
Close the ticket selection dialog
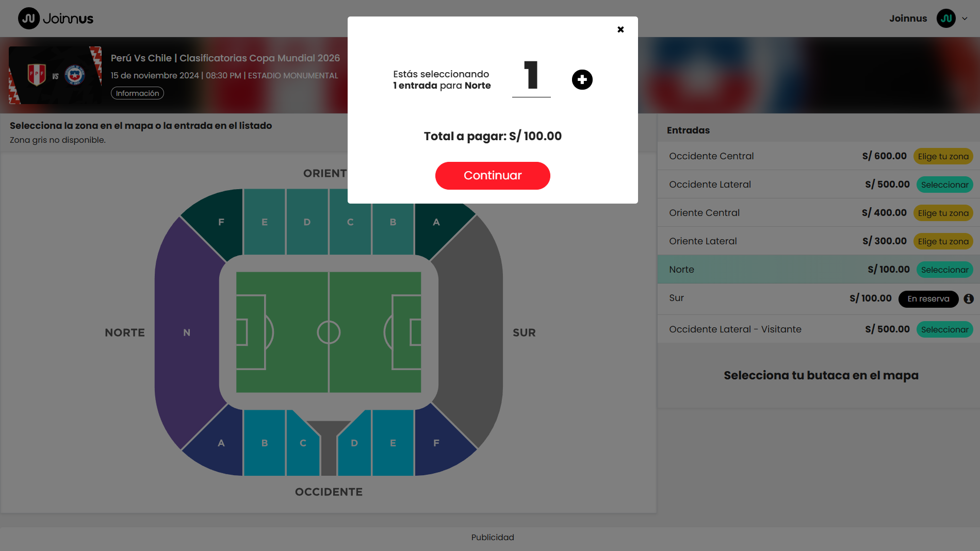pyautogui.click(x=620, y=29)
